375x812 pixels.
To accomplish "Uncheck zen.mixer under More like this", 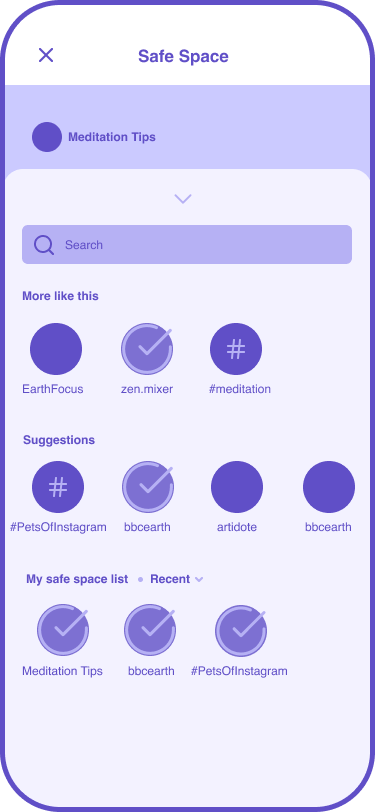I will 147,349.
